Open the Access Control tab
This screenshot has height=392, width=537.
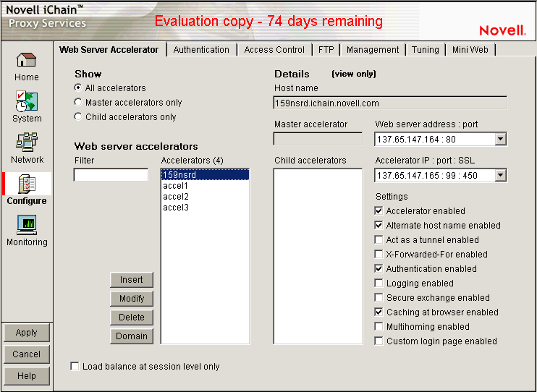[x=274, y=50]
